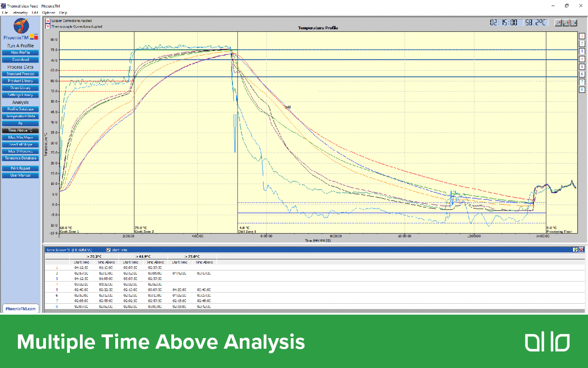Screen dimensions: 588x368
Task: Click the New Profile button
Action: pos(20,52)
